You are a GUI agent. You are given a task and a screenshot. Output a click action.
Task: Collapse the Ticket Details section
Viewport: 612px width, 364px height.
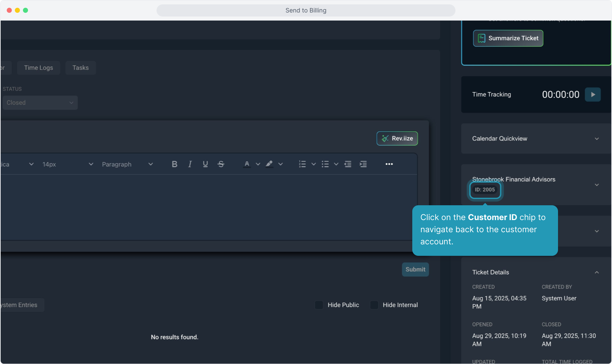click(596, 272)
